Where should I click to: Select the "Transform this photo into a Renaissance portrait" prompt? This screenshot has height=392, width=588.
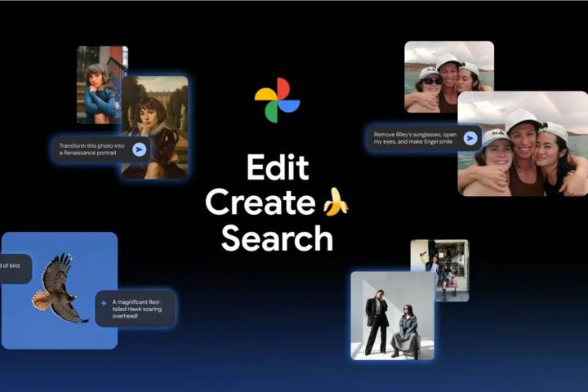click(x=101, y=149)
